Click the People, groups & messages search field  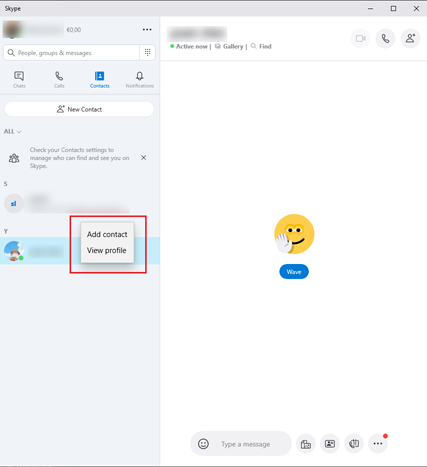[x=71, y=53]
